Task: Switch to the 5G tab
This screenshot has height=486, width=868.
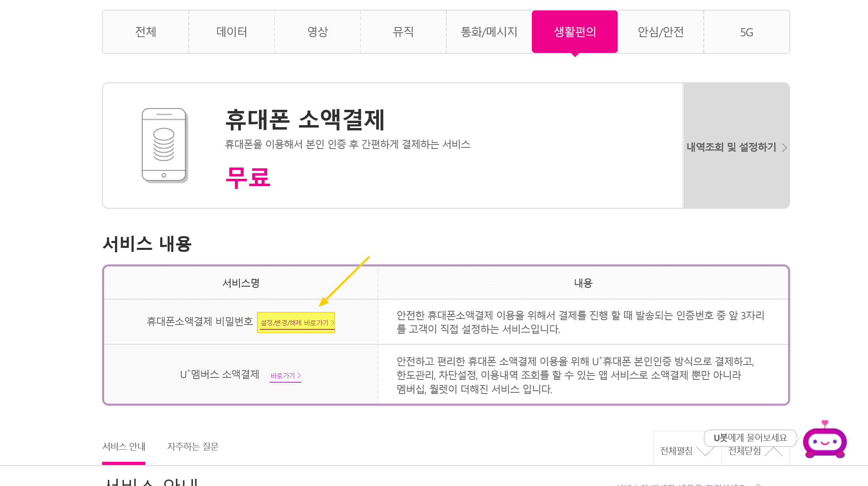Action: click(x=747, y=32)
